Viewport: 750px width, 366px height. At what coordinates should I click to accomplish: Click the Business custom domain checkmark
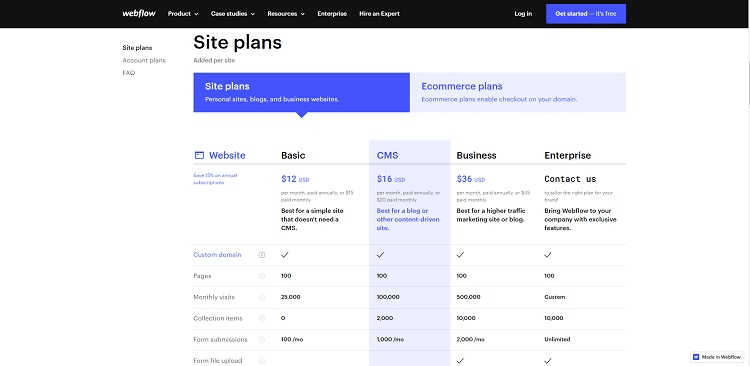[460, 255]
